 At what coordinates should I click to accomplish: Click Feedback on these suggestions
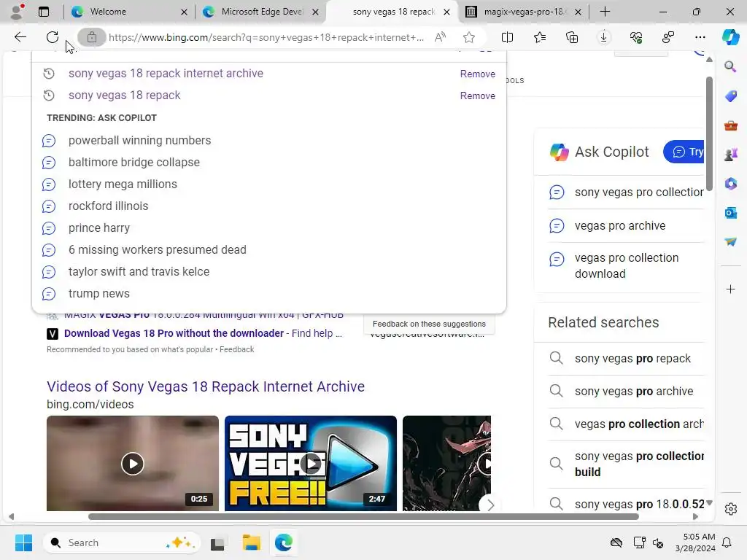429,324
